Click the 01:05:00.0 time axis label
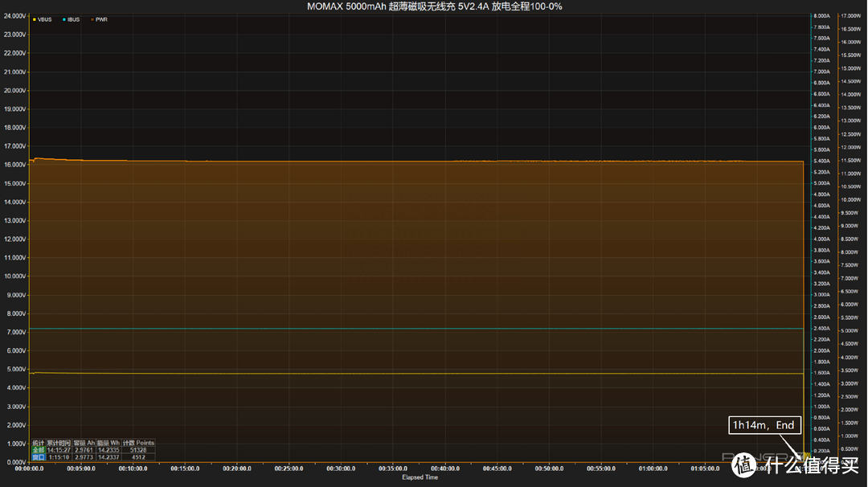Viewport: 868px width, 487px height. tap(706, 469)
